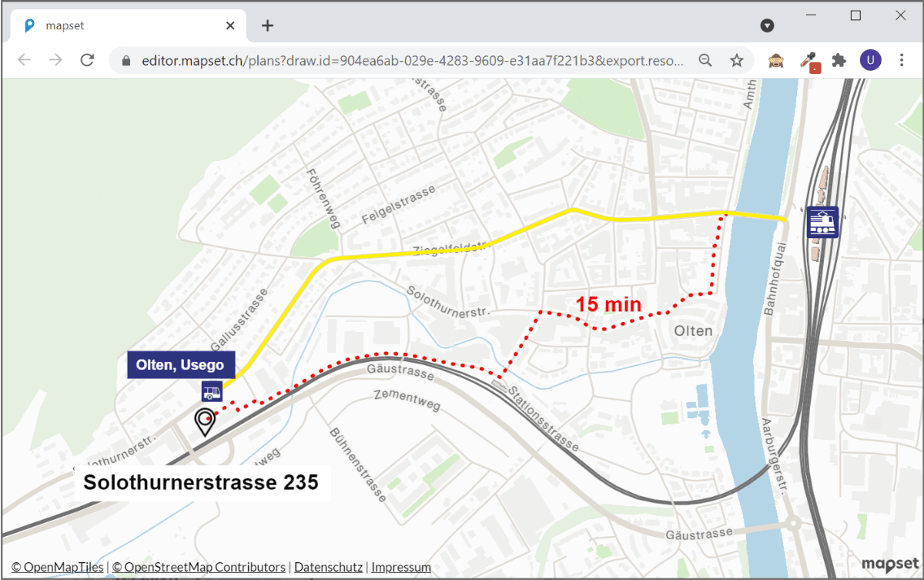Click the train station icon
The height and width of the screenshot is (580, 924).
click(822, 223)
